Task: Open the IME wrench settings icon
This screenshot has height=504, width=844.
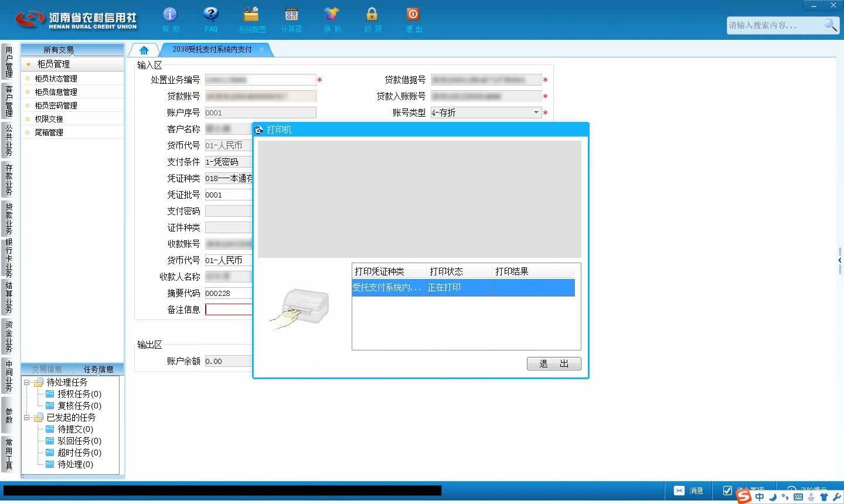Action: 836,497
